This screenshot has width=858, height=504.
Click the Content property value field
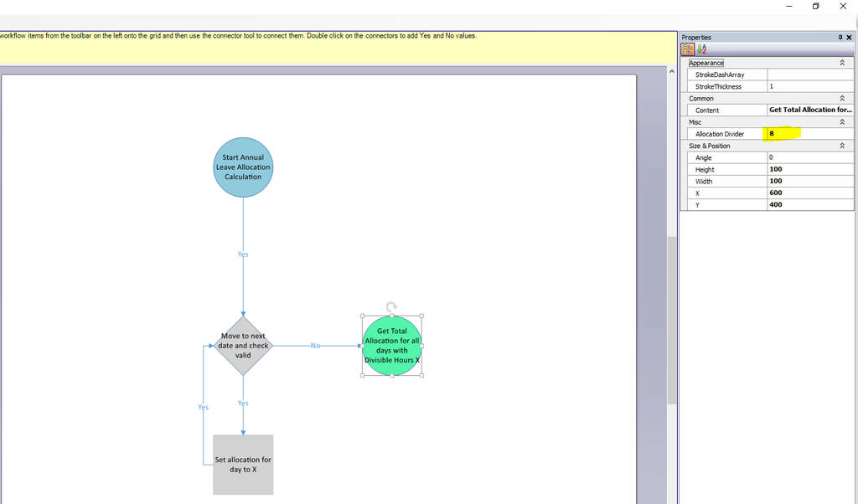click(x=809, y=110)
